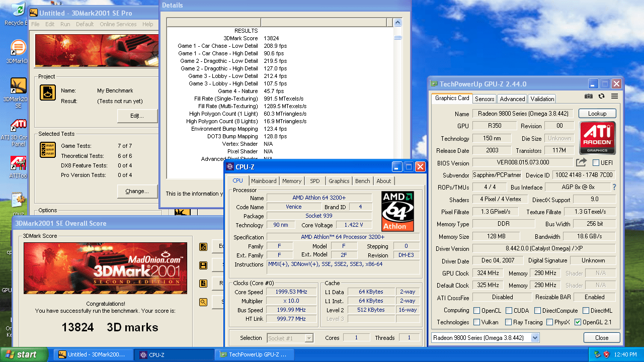Click the Details window scrollbar thumb
Screen dimensions: 644x362
(x=398, y=37)
